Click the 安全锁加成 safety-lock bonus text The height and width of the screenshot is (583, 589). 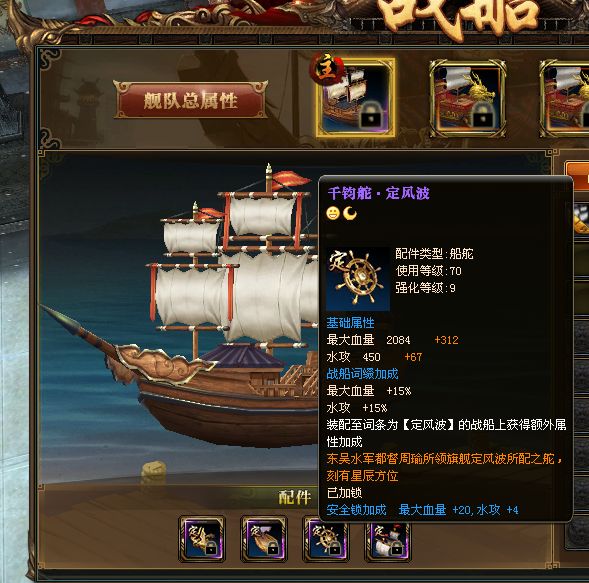pyautogui.click(x=356, y=510)
